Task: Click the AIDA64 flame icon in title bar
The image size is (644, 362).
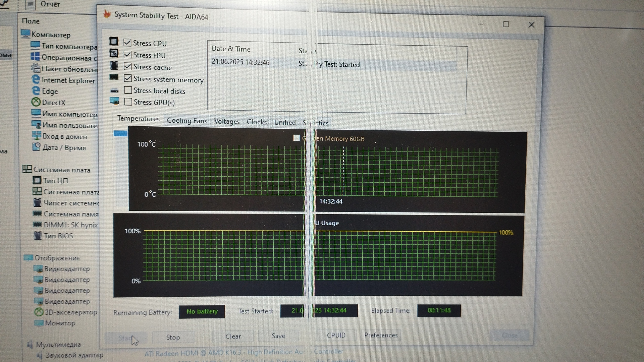Action: pyautogui.click(x=107, y=14)
